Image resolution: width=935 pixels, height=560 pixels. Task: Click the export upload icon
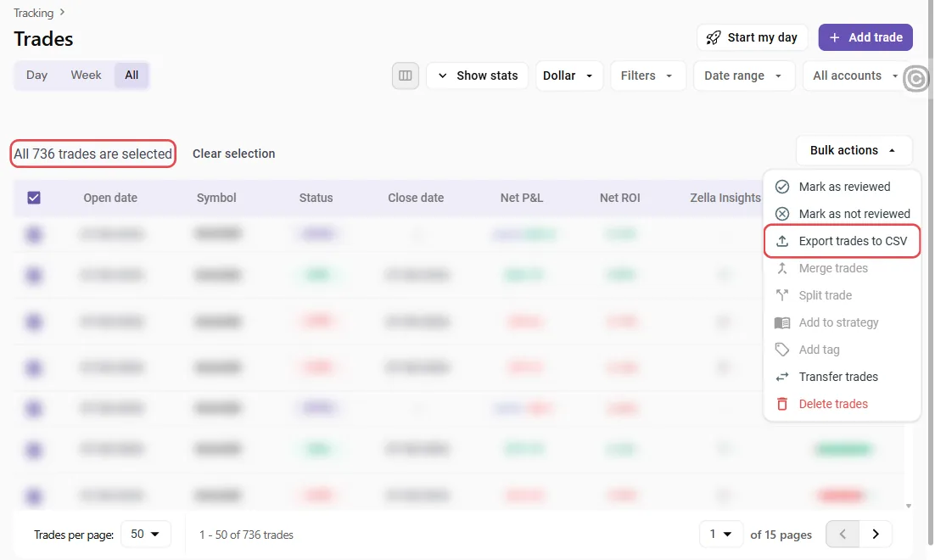tap(781, 241)
